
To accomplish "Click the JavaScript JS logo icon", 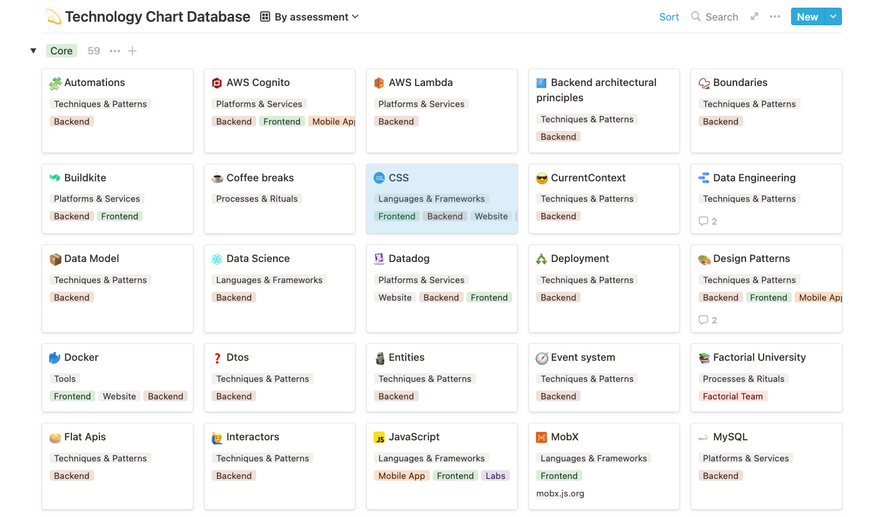I will coord(379,438).
